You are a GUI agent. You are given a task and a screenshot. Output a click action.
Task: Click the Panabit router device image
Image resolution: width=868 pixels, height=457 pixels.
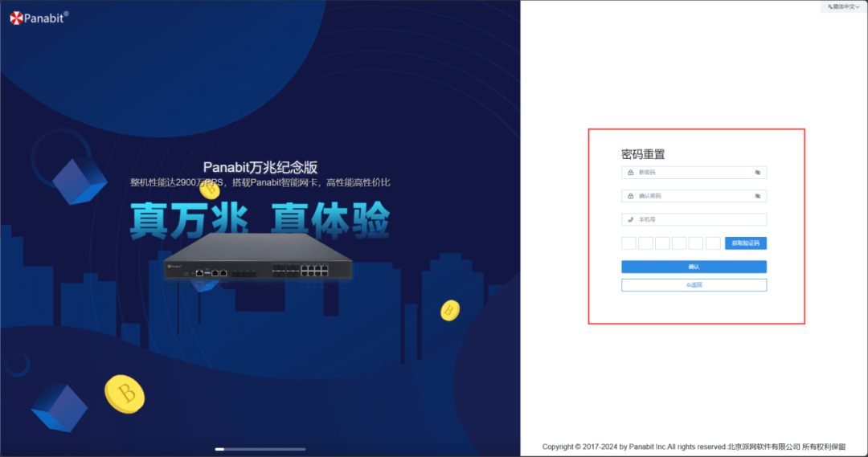[259, 256]
